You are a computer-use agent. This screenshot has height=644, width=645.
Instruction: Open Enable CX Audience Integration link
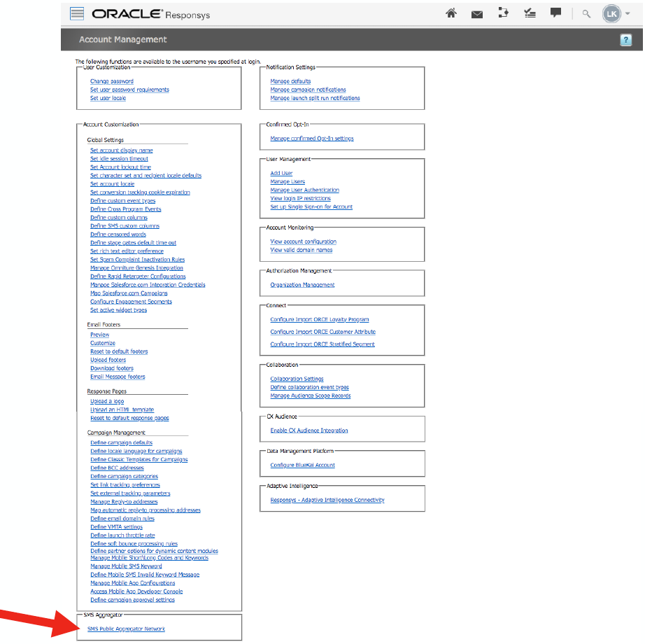pyautogui.click(x=309, y=431)
